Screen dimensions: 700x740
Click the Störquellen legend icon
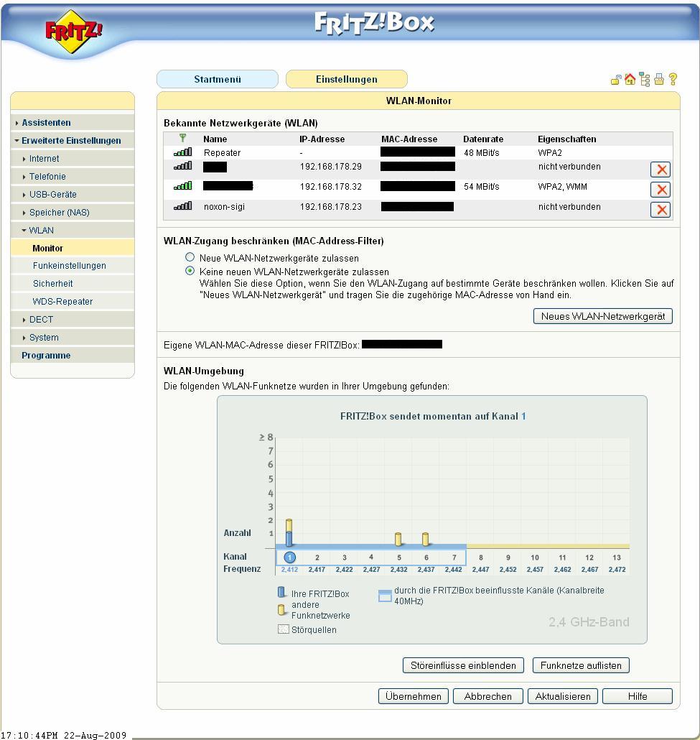pyautogui.click(x=283, y=629)
